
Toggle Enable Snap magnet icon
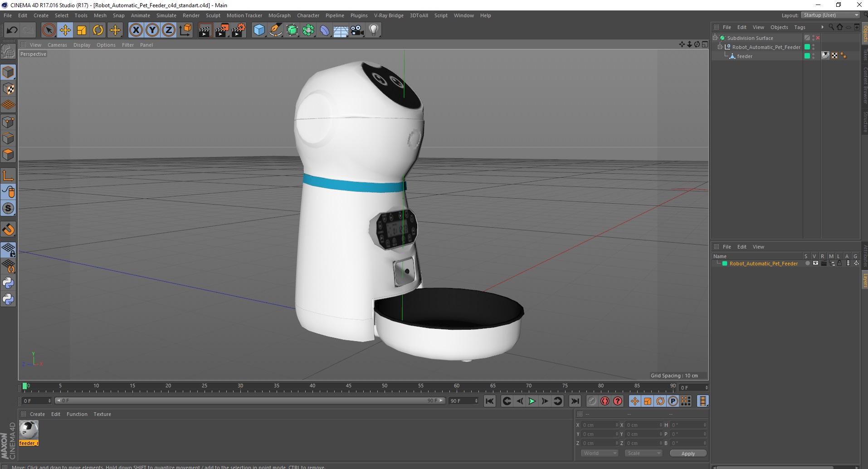pos(8,230)
